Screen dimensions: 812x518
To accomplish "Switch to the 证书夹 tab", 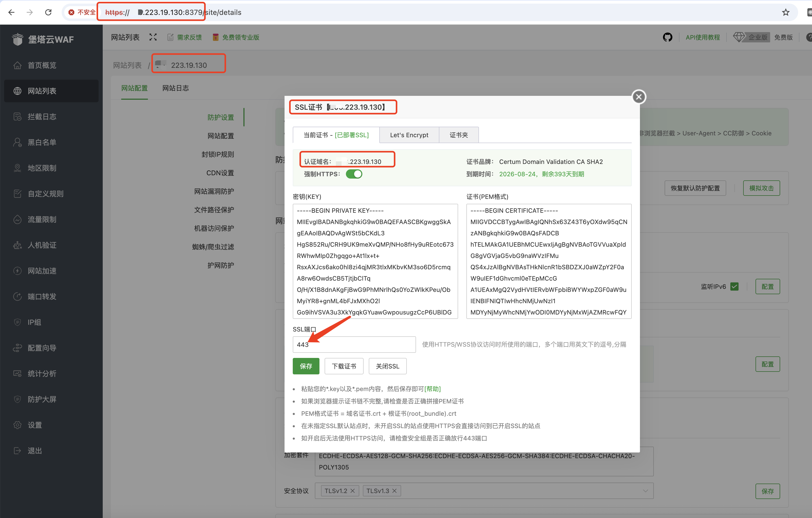I will [x=459, y=135].
